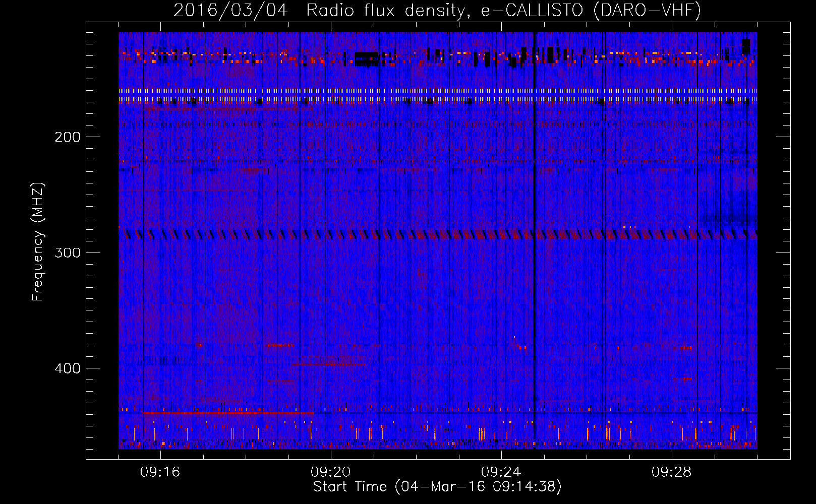Click the 09:24 time tick label
The image size is (816, 504).
coord(501,472)
